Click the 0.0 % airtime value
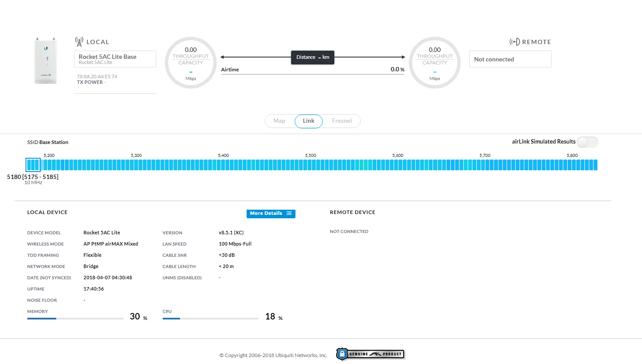 click(398, 69)
